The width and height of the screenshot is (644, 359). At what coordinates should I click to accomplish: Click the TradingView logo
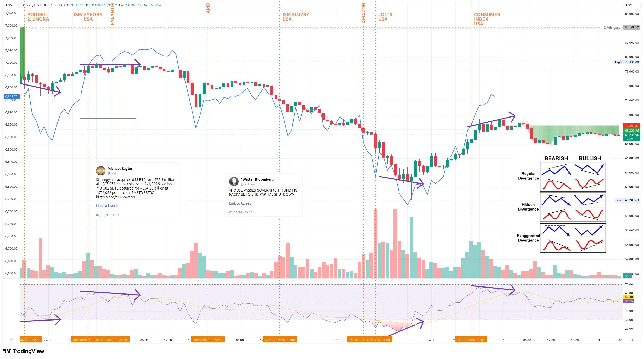pos(23,351)
